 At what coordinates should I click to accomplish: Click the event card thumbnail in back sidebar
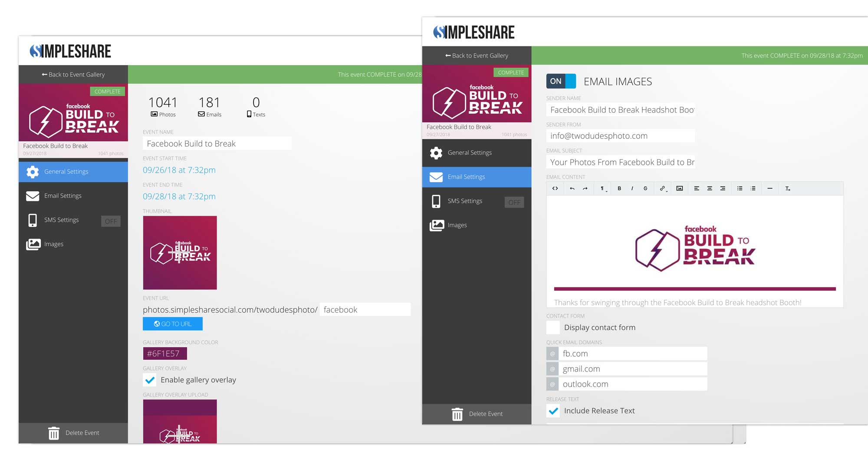click(73, 112)
